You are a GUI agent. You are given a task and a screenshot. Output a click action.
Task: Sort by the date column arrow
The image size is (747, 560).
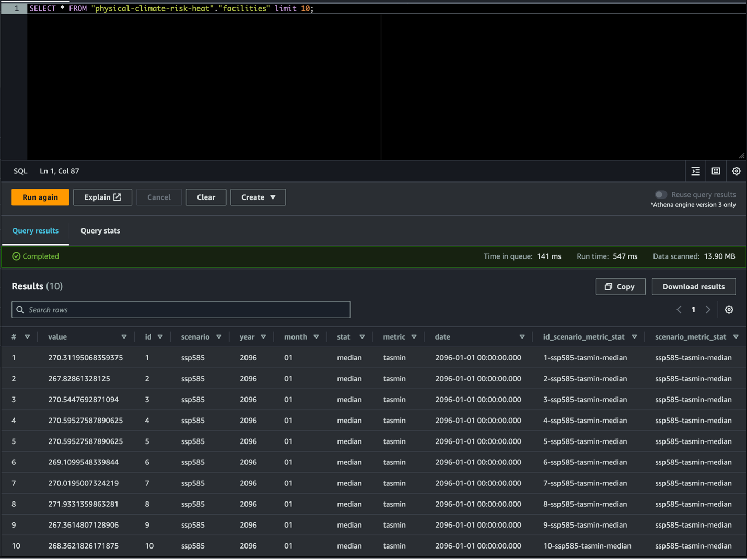tap(522, 337)
